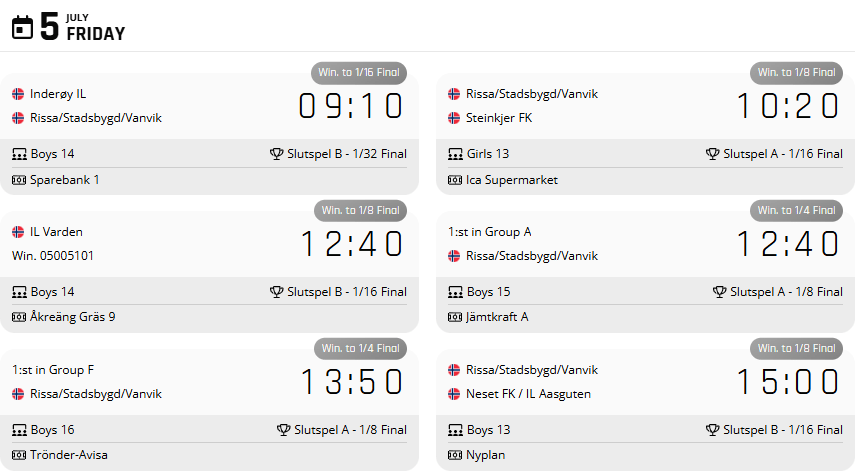Open the Ica Supermarket venue link
This screenshot has height=474, width=859.
pos(512,180)
